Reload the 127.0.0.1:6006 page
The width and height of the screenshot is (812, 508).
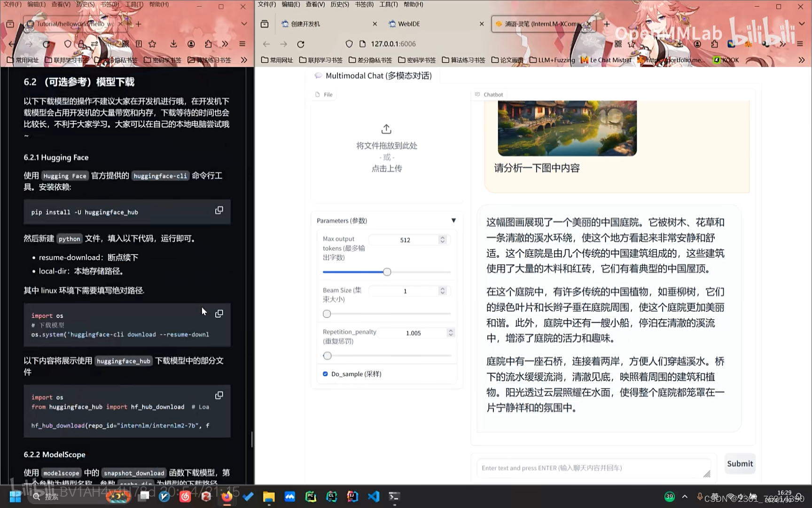(301, 44)
